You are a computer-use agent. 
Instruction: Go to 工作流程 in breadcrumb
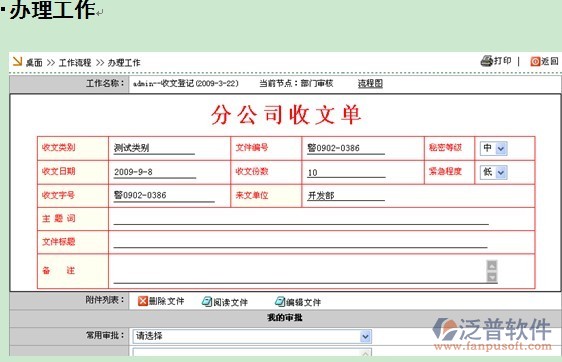tap(75, 63)
